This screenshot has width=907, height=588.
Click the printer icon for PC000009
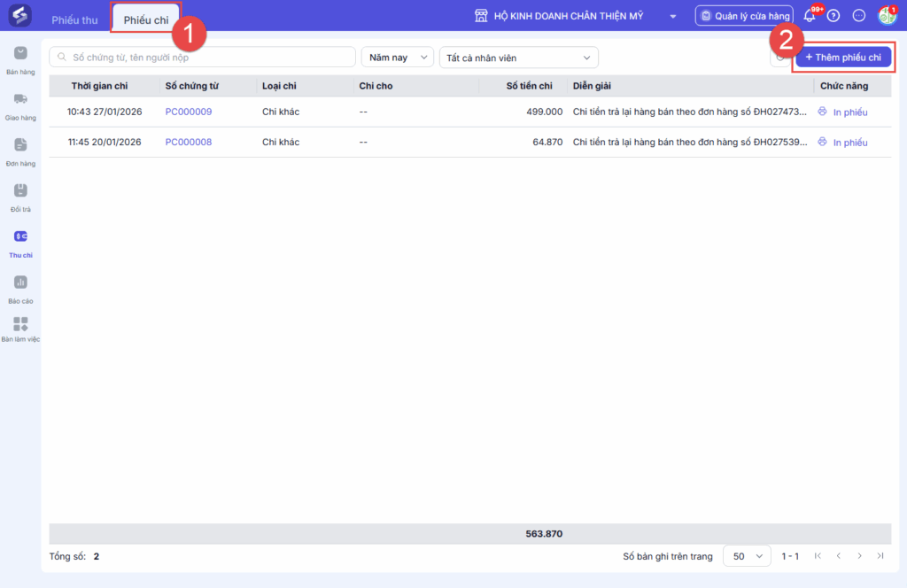tap(822, 111)
